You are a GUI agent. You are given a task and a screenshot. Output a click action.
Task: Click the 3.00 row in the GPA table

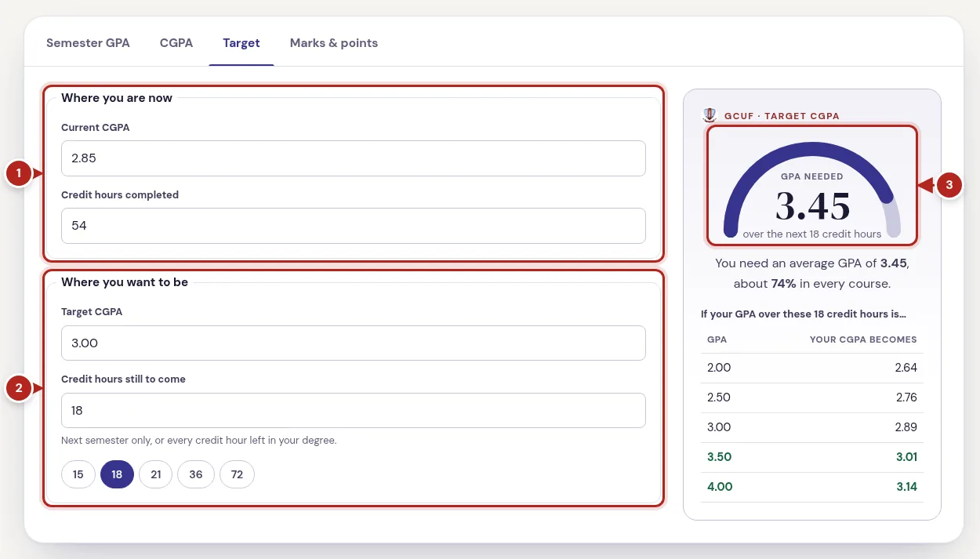point(812,427)
